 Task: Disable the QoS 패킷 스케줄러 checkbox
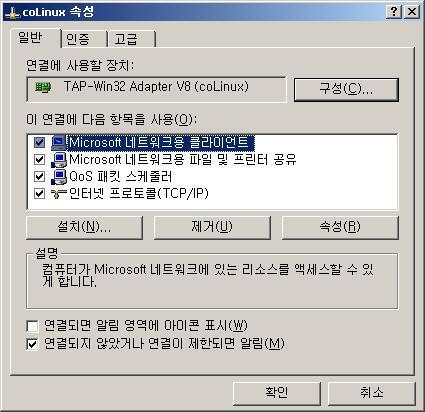[39, 176]
